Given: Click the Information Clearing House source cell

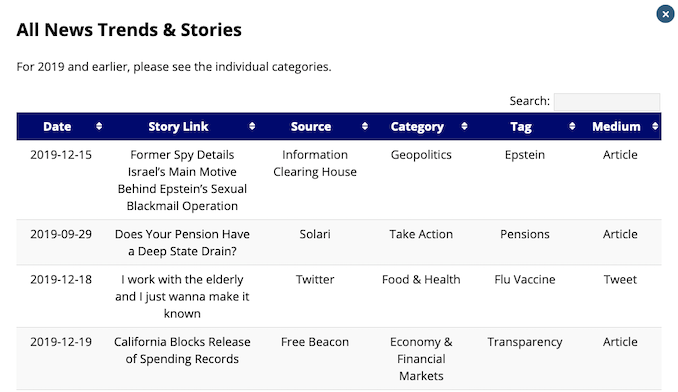Looking at the screenshot, I should pyautogui.click(x=315, y=163).
